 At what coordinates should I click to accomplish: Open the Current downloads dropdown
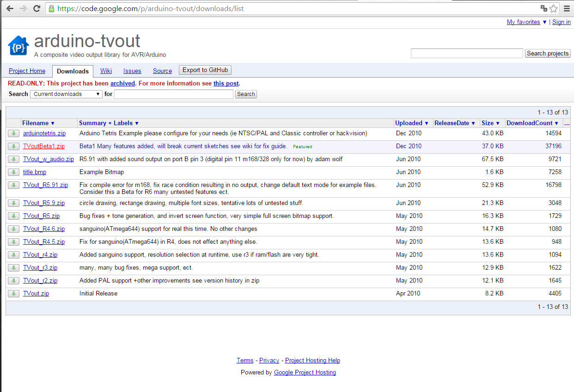[x=66, y=94]
